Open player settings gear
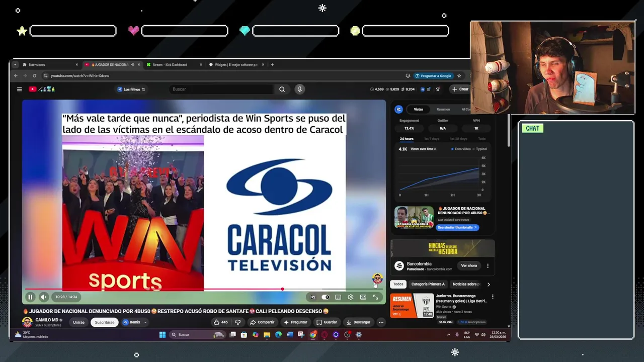 pos(351,297)
